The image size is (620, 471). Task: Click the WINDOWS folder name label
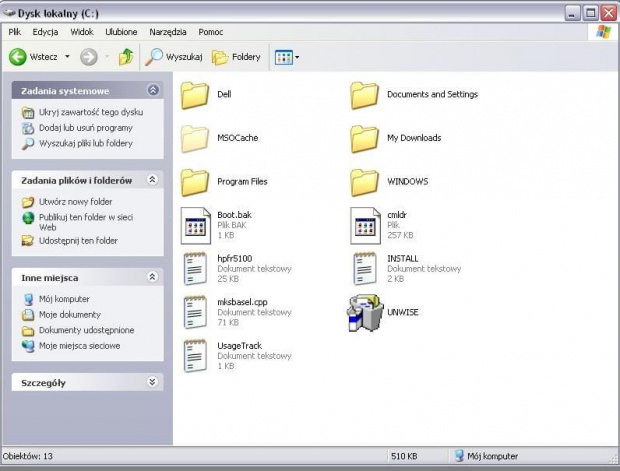coord(408,182)
